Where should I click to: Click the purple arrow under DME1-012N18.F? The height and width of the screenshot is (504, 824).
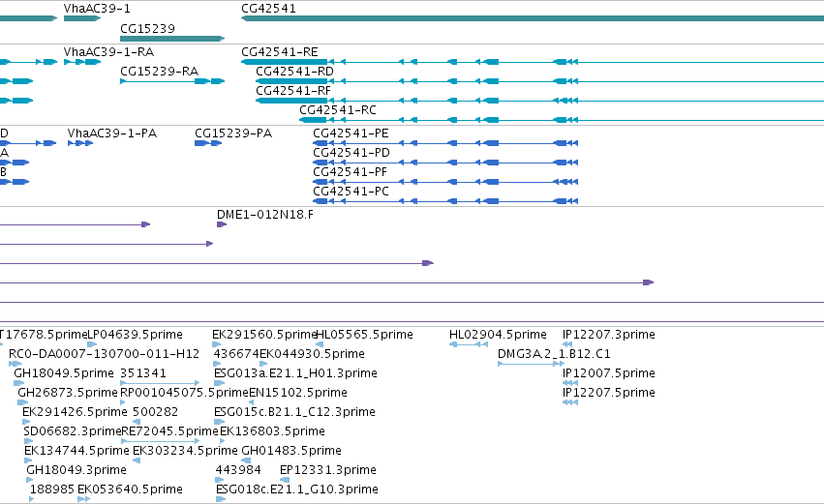(x=222, y=224)
